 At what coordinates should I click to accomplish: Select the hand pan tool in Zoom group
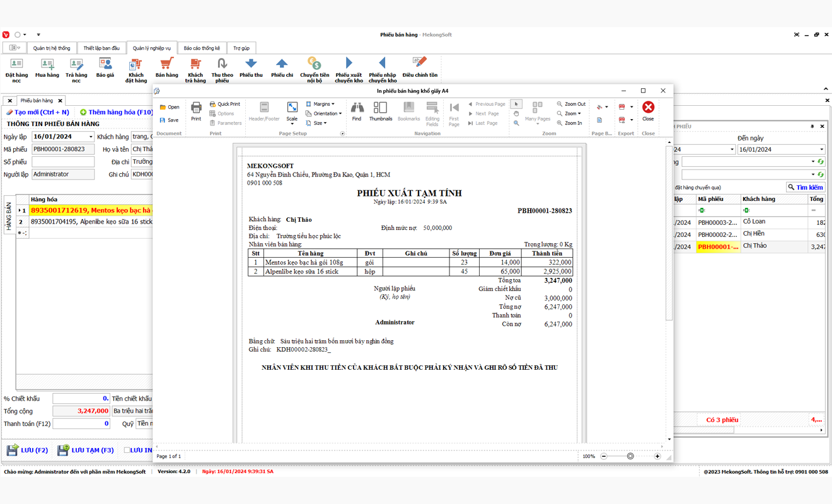tap(516, 113)
